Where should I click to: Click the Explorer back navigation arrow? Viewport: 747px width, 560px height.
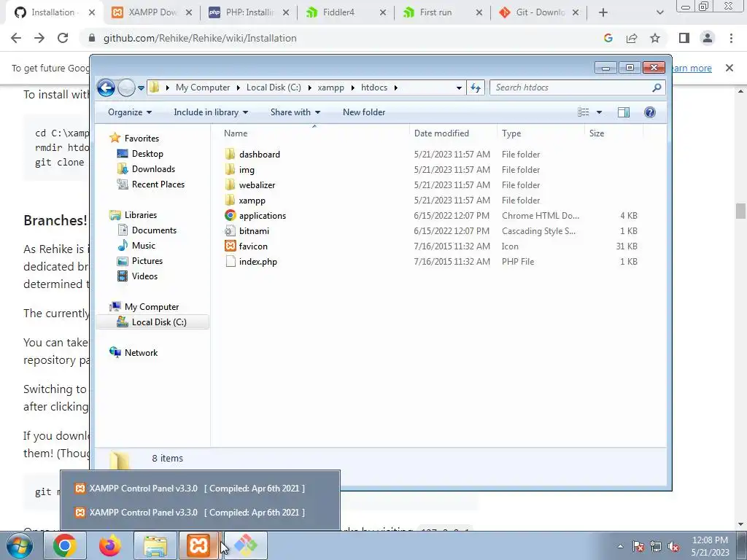click(106, 87)
